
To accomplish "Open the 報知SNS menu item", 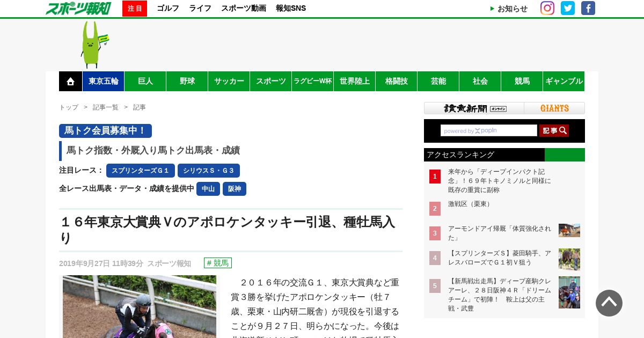I will (291, 8).
